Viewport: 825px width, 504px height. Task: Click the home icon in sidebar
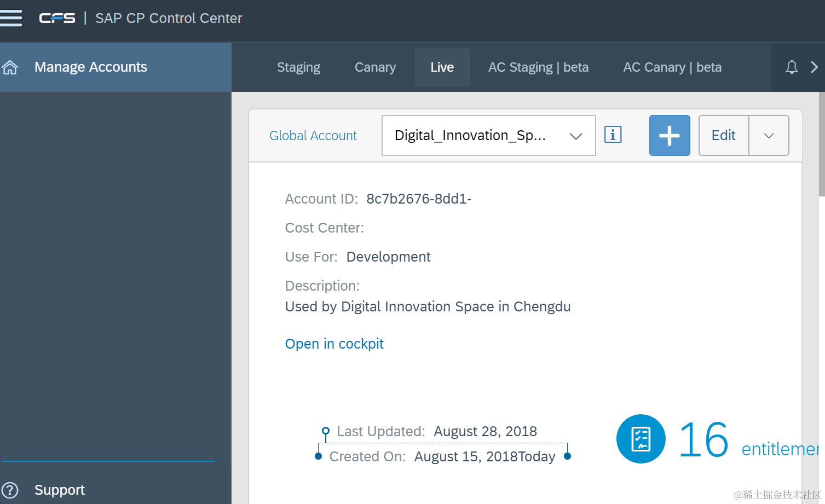tap(10, 67)
